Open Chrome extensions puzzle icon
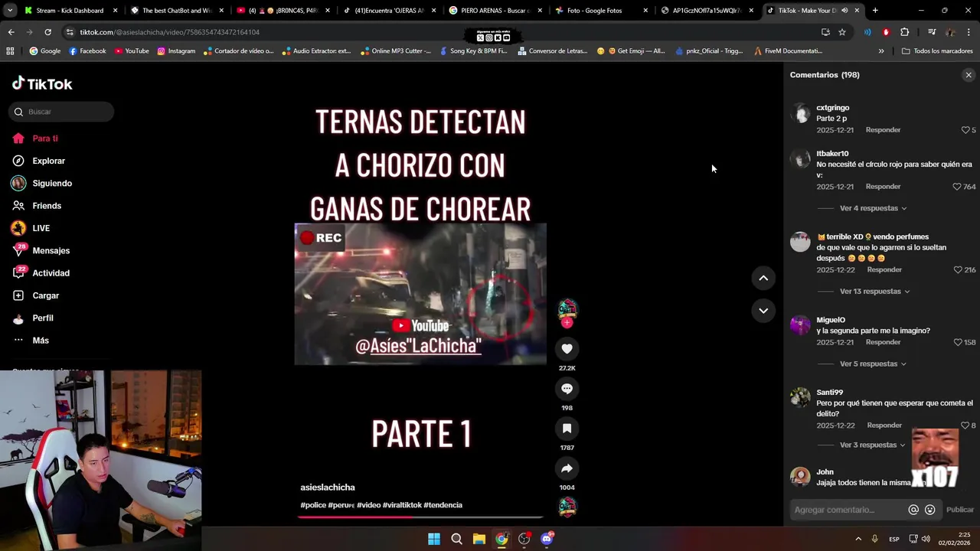Image resolution: width=980 pixels, height=551 pixels. 904,32
